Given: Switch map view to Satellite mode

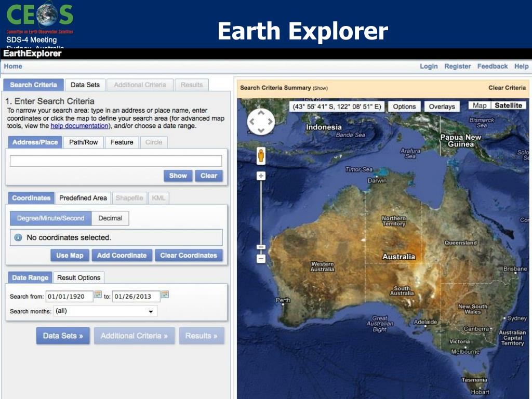Looking at the screenshot, I should [x=508, y=105].
